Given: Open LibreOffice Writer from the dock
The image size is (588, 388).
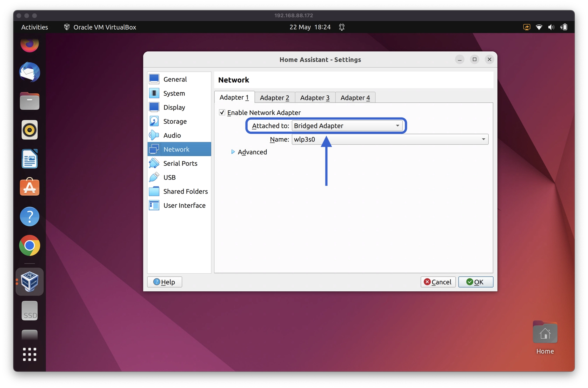Looking at the screenshot, I should pos(30,159).
